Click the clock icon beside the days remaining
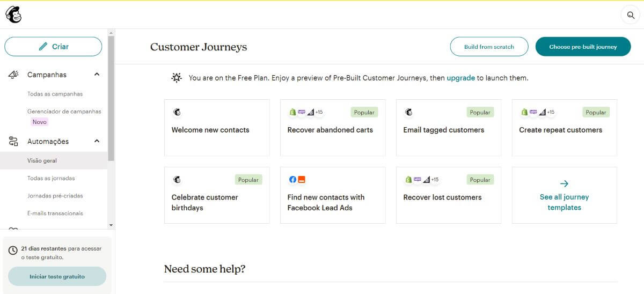The image size is (644, 294). (13, 251)
